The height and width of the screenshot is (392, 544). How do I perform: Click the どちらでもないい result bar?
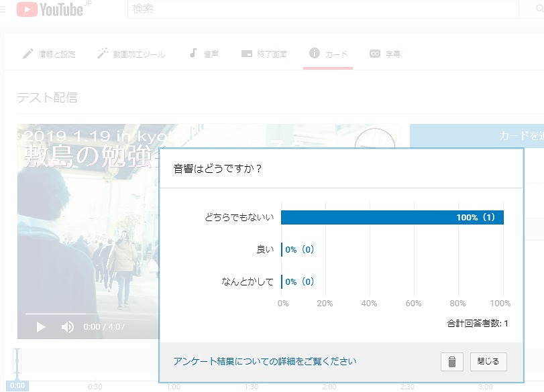tap(392, 217)
